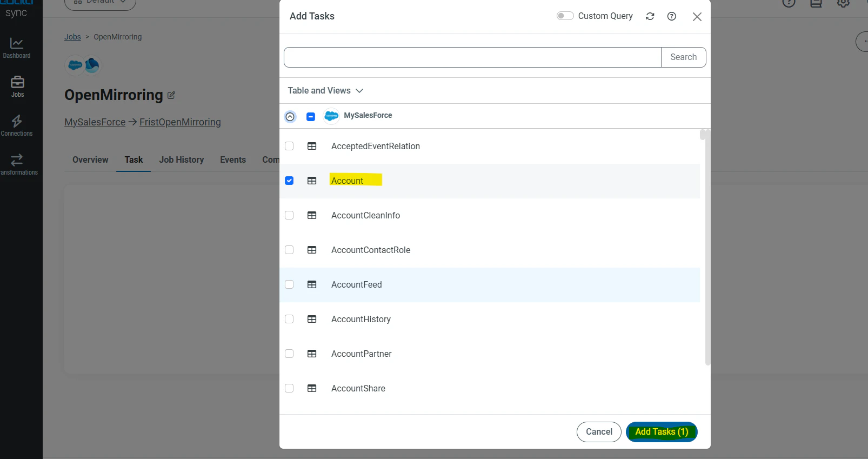Click the AccountHistory table name
Viewport: 868px width, 459px height.
361,320
